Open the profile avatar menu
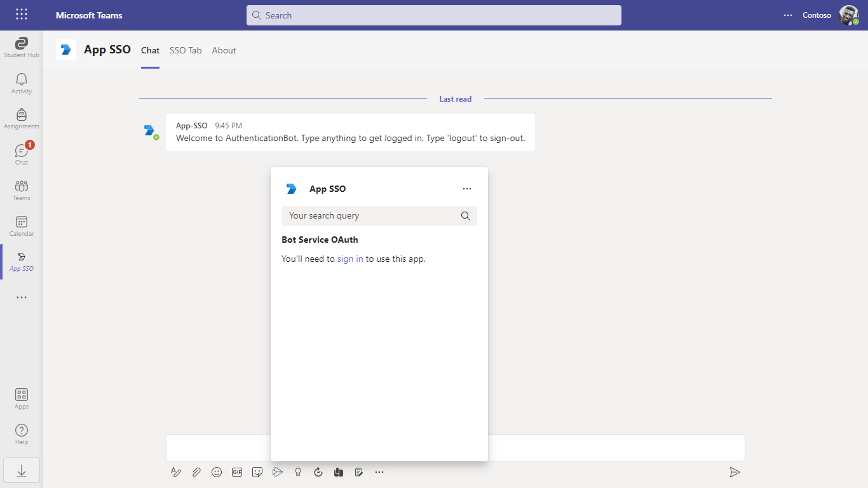Screen dimensions: 868x488 point(848,15)
